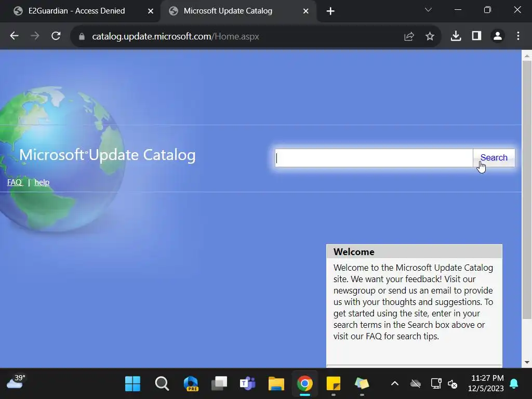Click the OneDrive tray icon
Screen dimensions: 532x399
415,384
